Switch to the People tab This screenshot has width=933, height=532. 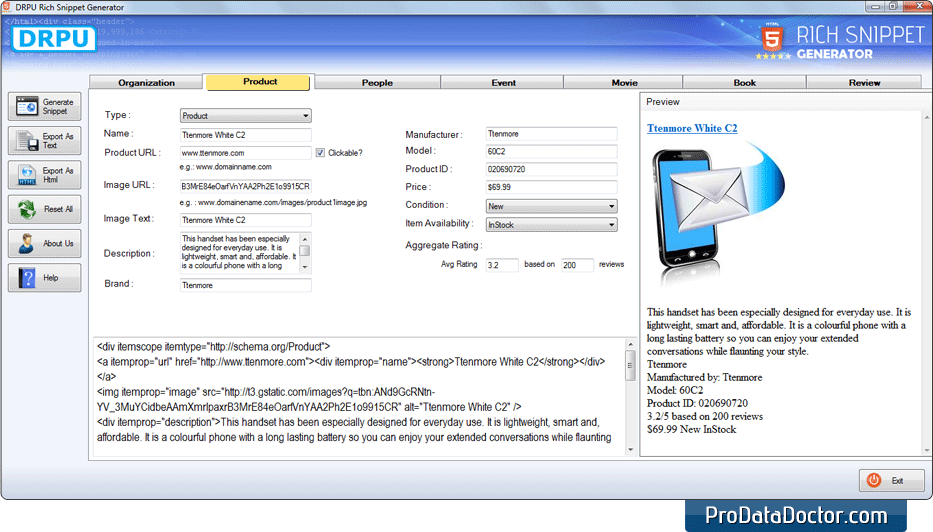[377, 83]
